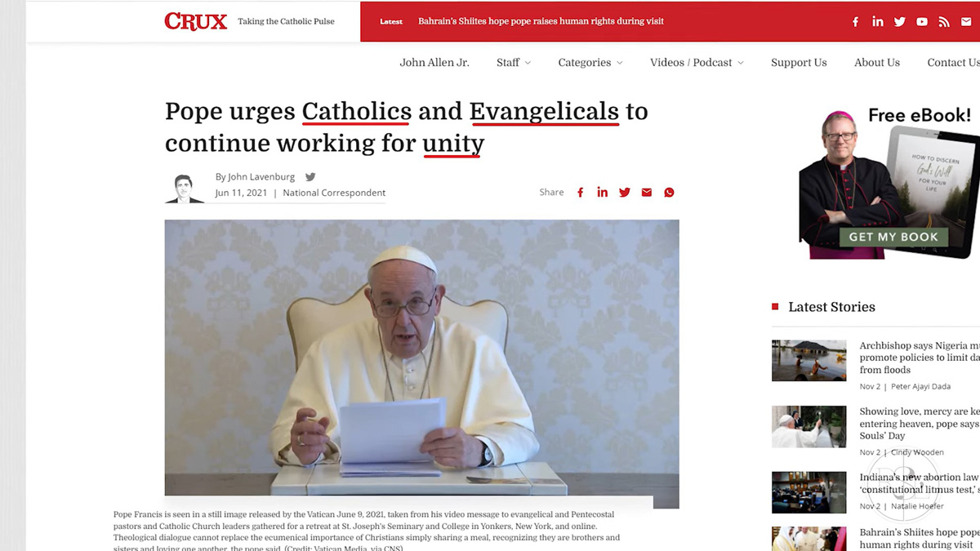980x551 pixels.
Task: Share the article via Facebook icon
Action: coord(581,193)
